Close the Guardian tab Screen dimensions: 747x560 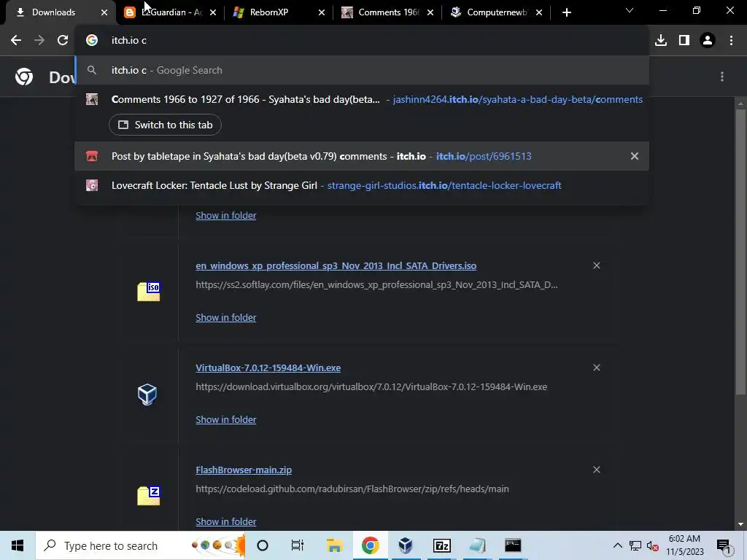pos(213,12)
